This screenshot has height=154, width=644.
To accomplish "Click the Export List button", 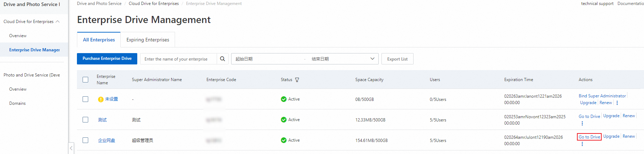I will click(x=397, y=59).
